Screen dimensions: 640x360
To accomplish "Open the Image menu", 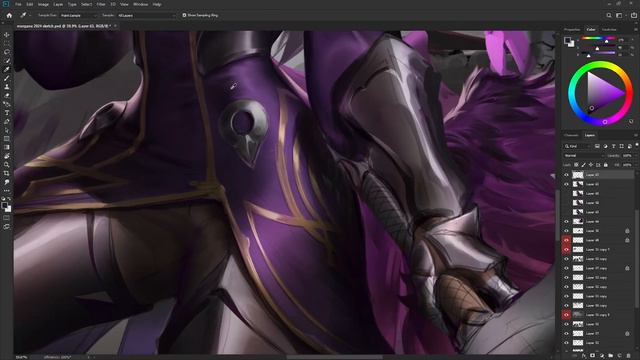I will [43, 4].
